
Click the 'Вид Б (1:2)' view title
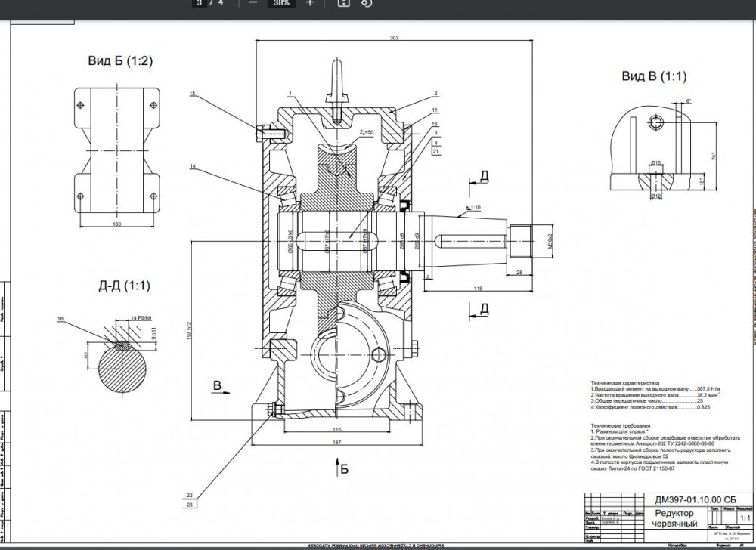[x=116, y=61]
